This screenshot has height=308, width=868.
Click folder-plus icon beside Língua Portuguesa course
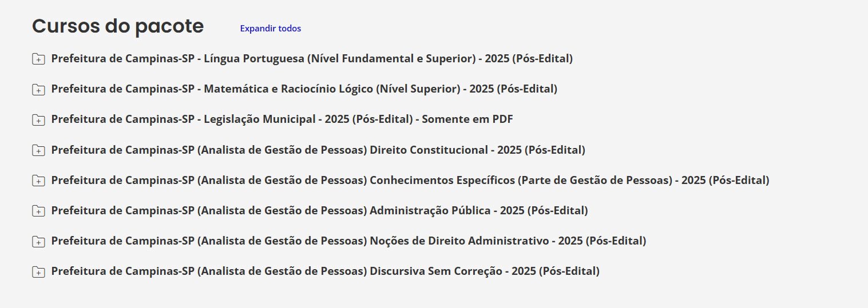tap(38, 59)
